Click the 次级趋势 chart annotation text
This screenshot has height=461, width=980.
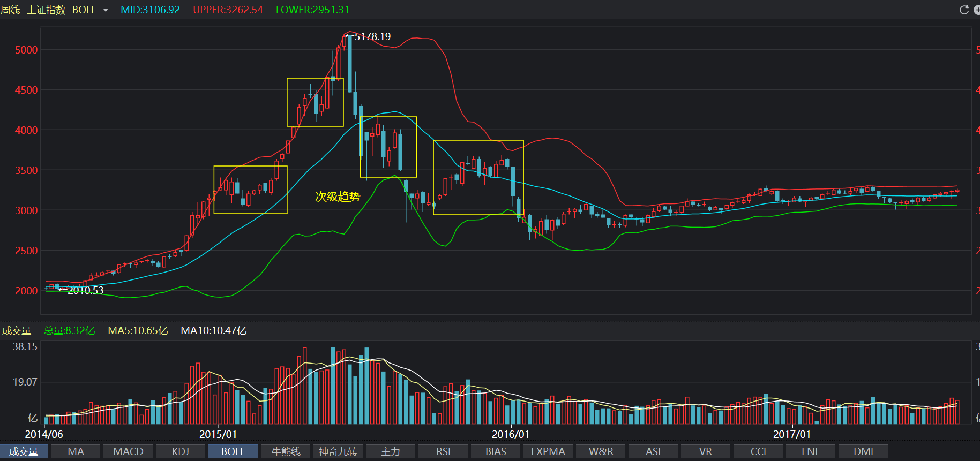tap(338, 197)
